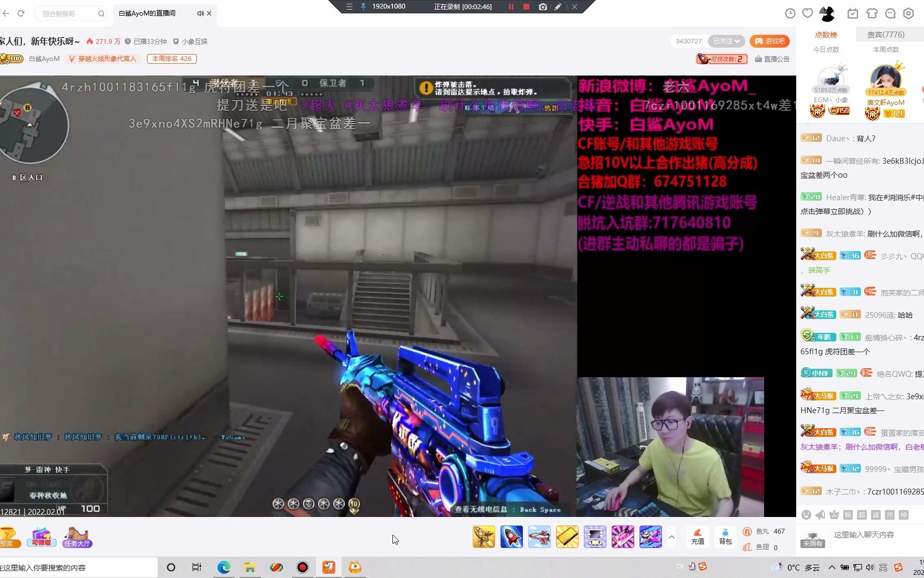
Task: Open 任务大厅 task hall icon
Action: pyautogui.click(x=78, y=537)
